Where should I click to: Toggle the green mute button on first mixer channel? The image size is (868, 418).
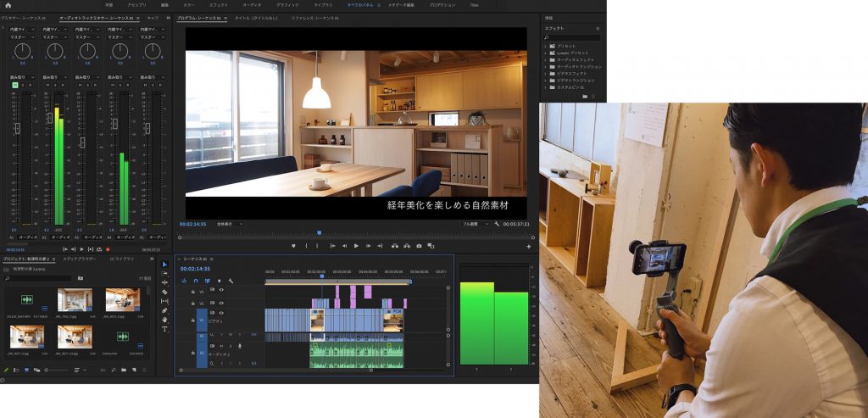(14, 85)
